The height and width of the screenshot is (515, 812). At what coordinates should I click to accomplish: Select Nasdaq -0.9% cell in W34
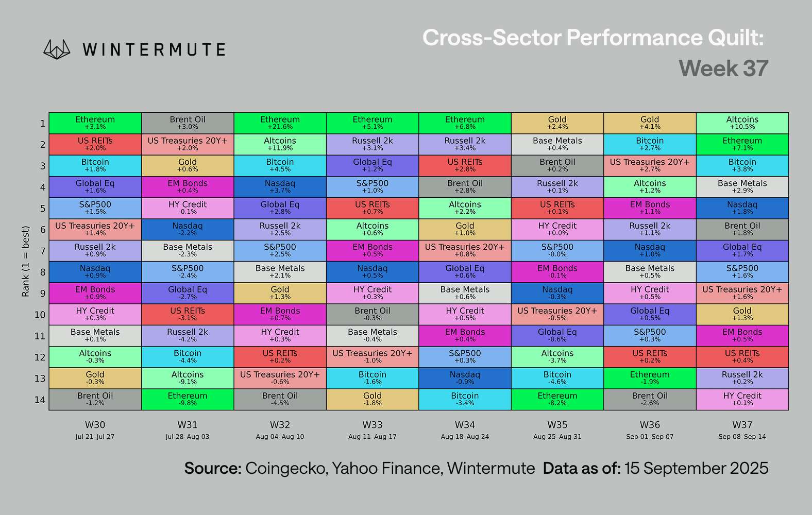click(465, 379)
